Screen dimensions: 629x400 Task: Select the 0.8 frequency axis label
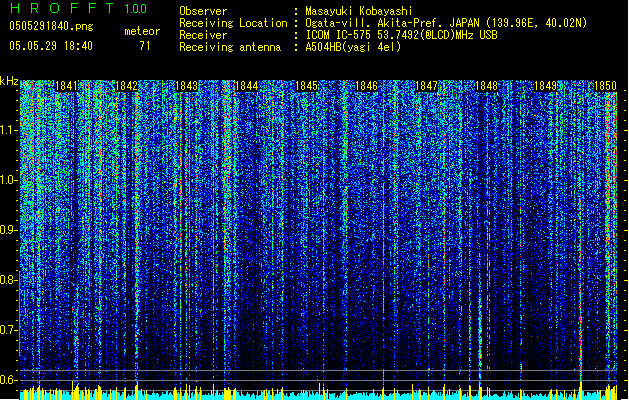pos(9,280)
